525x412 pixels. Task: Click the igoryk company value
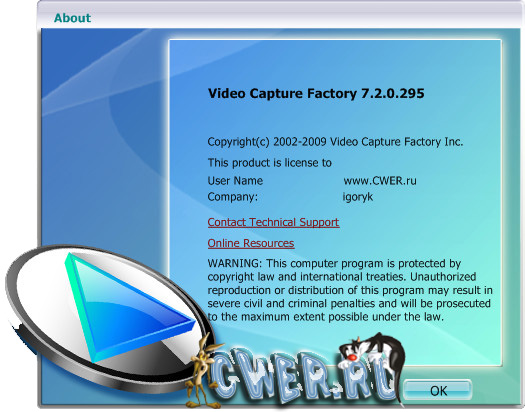358,197
